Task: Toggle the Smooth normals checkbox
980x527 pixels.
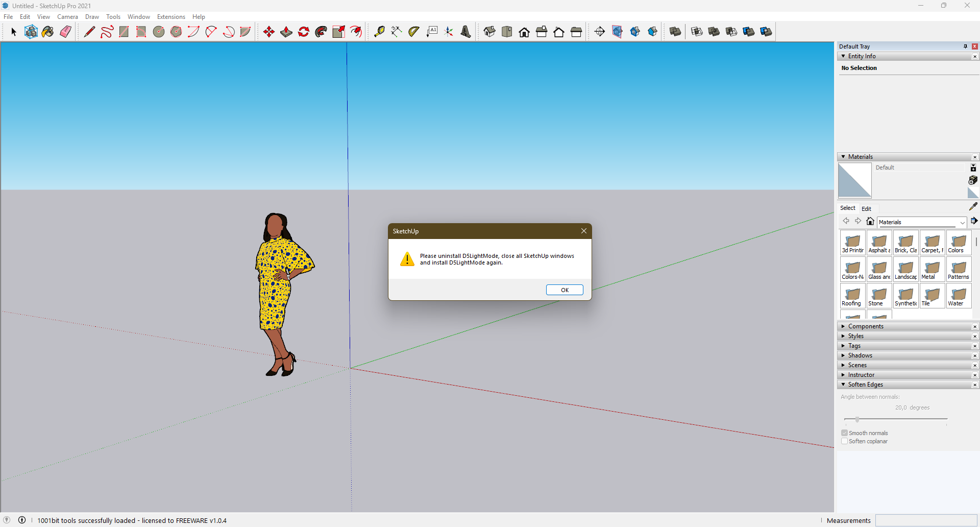Action: point(844,433)
